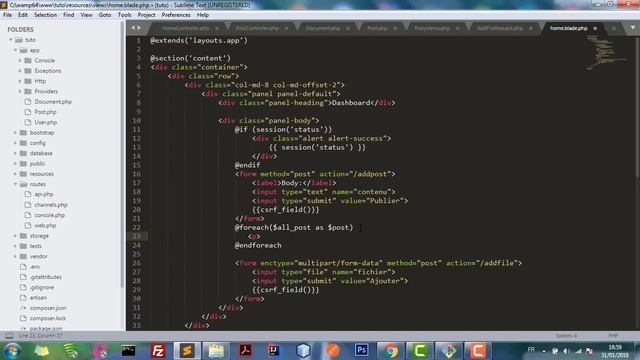Open Post.php in the sidebar
The width and height of the screenshot is (640, 360).
(x=45, y=112)
